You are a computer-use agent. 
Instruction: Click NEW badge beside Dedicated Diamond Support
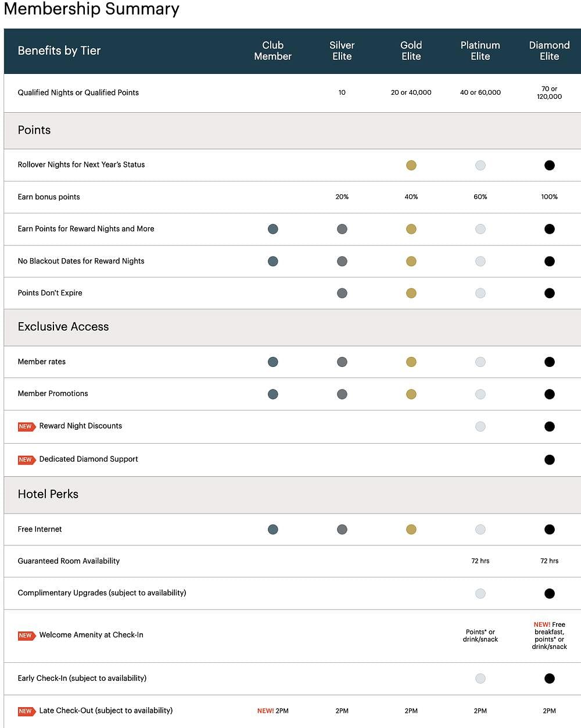pos(26,459)
